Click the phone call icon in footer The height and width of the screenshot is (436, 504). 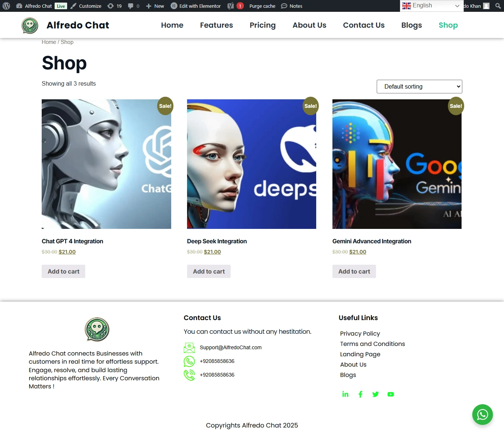pos(189,375)
